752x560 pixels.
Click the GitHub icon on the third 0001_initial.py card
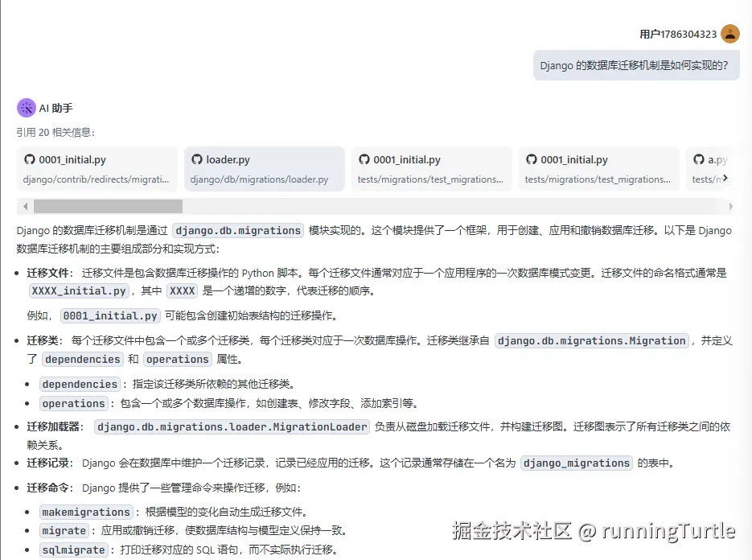pyautogui.click(x=364, y=159)
